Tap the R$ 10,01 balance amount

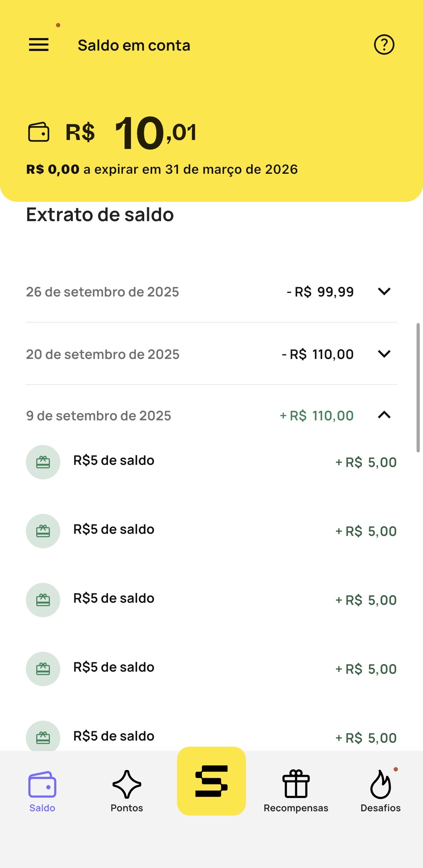pos(156,133)
